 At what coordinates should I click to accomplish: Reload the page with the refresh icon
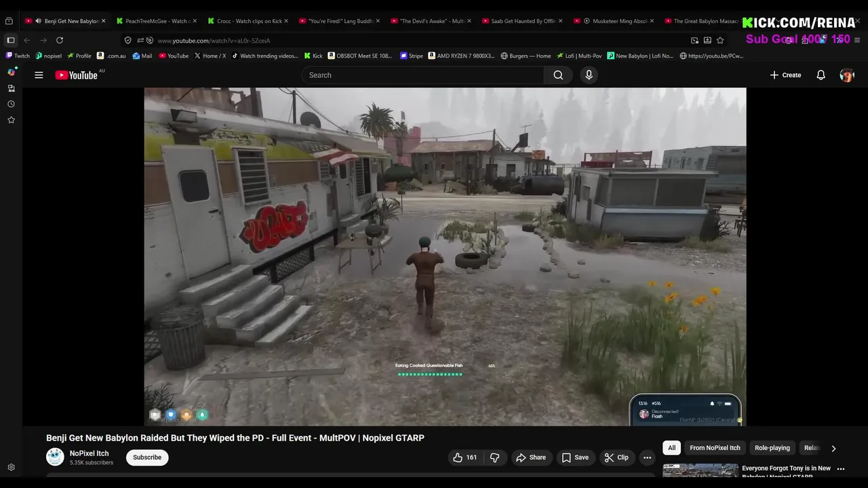[x=60, y=41]
